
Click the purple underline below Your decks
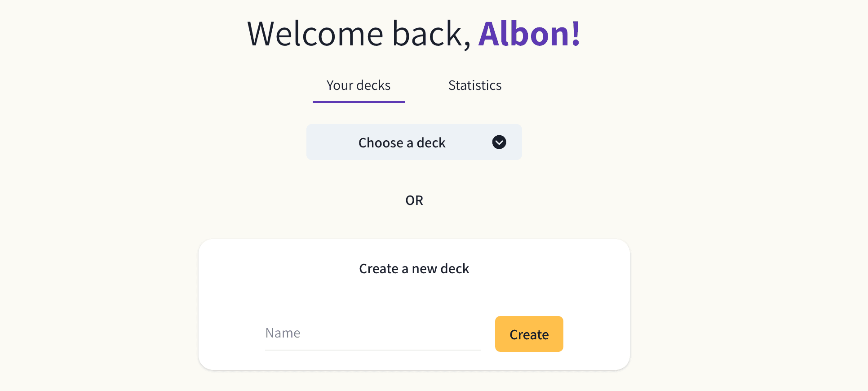(359, 103)
